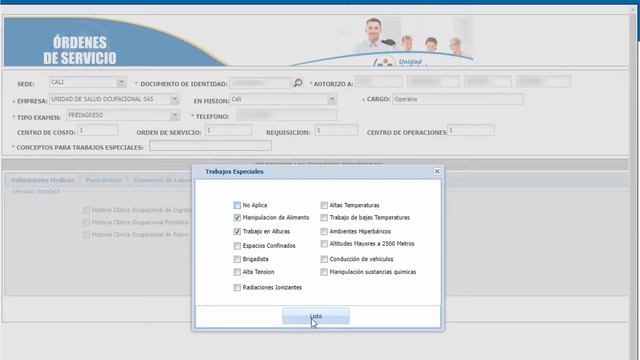
Task: Click the Cargo input field
Action: point(458,99)
